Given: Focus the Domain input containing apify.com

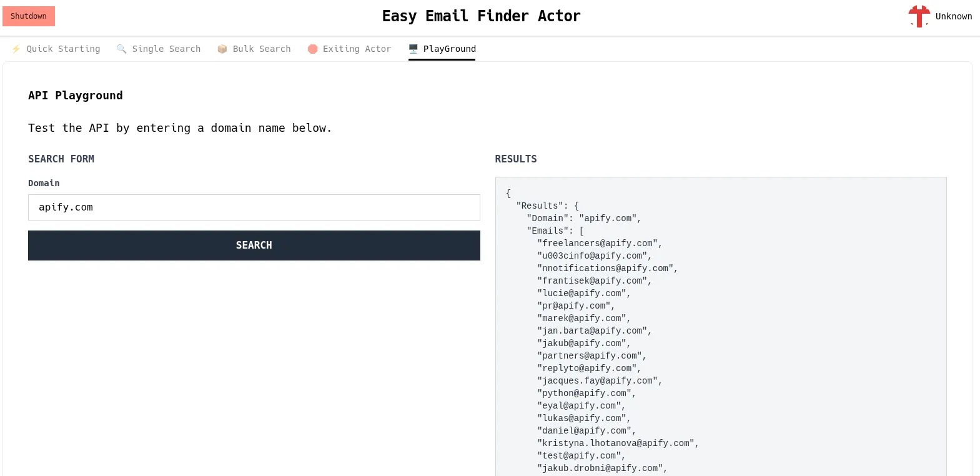Looking at the screenshot, I should (254, 207).
